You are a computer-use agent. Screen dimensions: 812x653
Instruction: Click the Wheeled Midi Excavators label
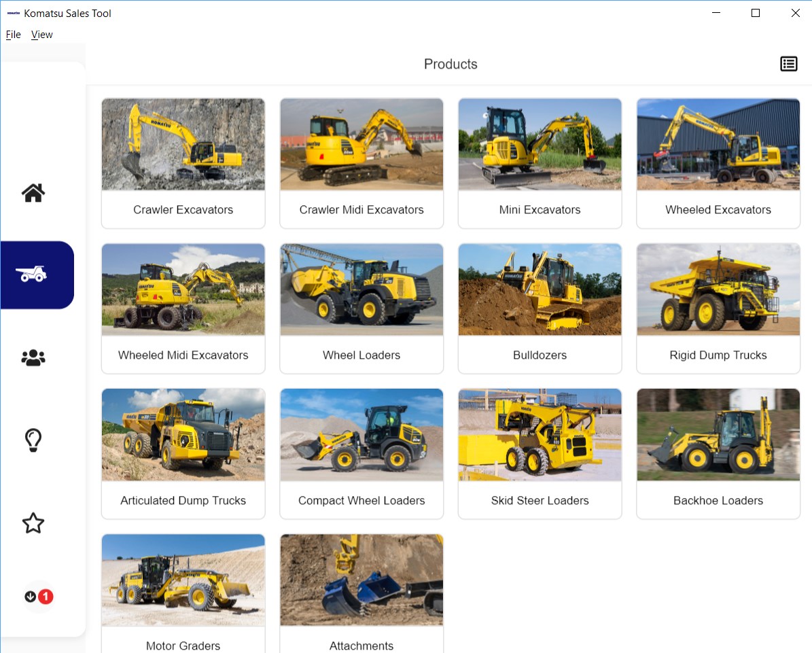(183, 355)
